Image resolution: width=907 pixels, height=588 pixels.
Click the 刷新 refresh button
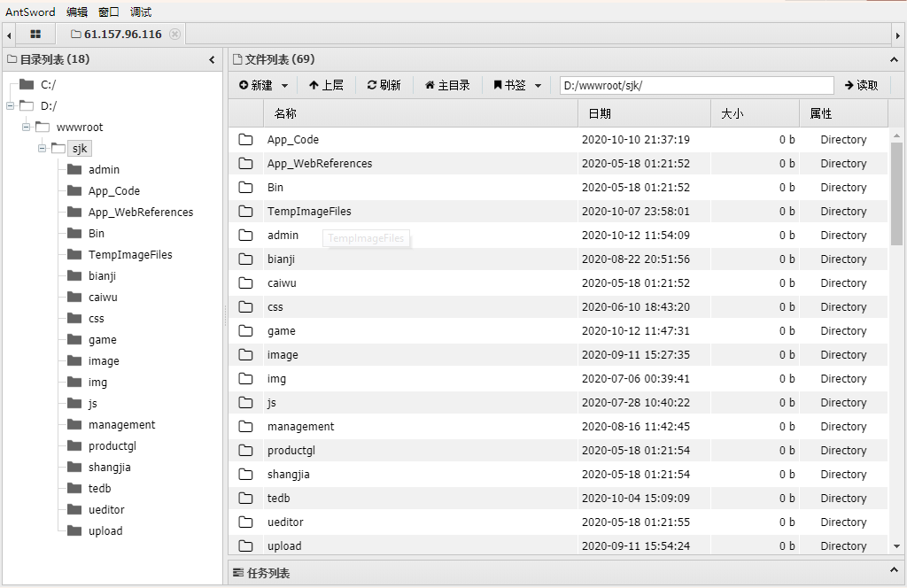(384, 86)
